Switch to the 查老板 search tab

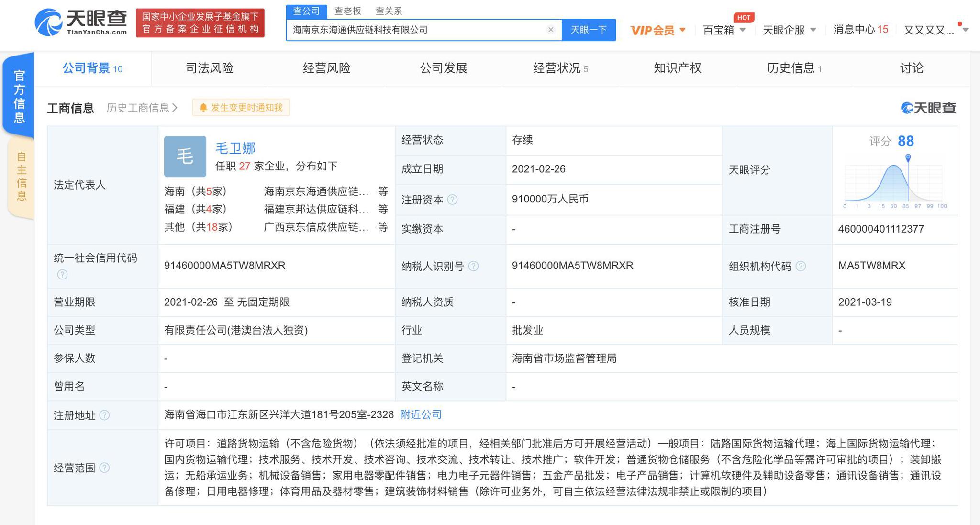[x=347, y=11]
